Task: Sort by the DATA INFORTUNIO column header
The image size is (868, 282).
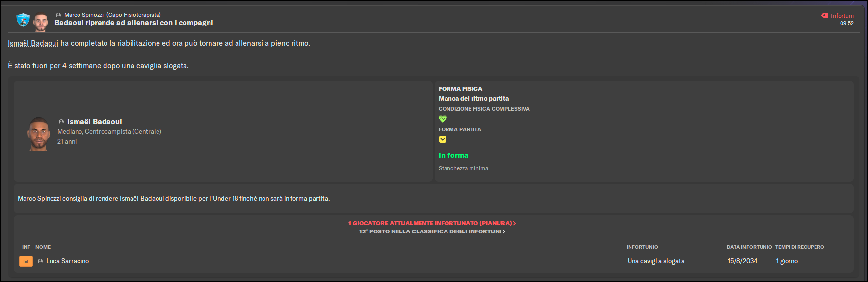Action: (x=749, y=247)
